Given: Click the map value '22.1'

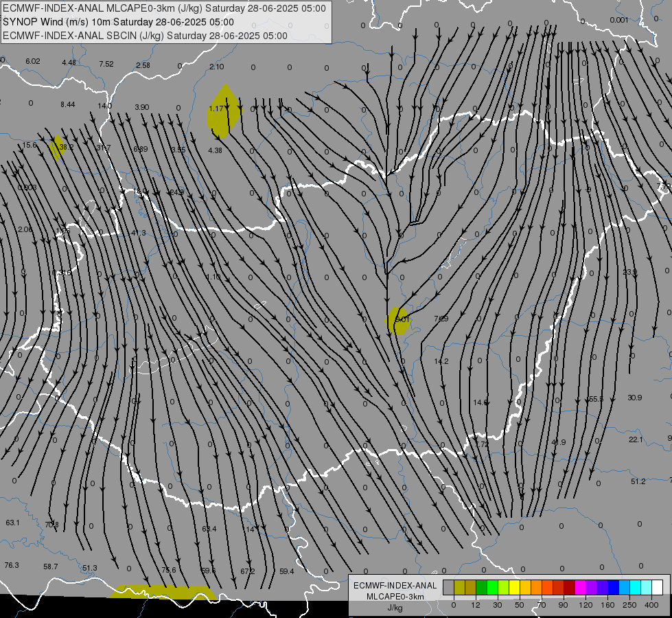Looking at the screenshot, I should tap(636, 439).
